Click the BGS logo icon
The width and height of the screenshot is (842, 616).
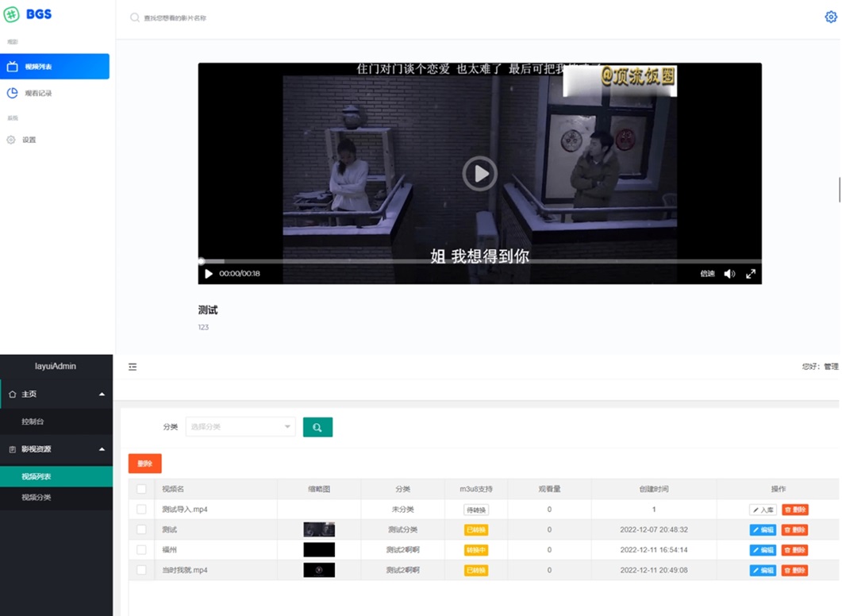tap(11, 14)
